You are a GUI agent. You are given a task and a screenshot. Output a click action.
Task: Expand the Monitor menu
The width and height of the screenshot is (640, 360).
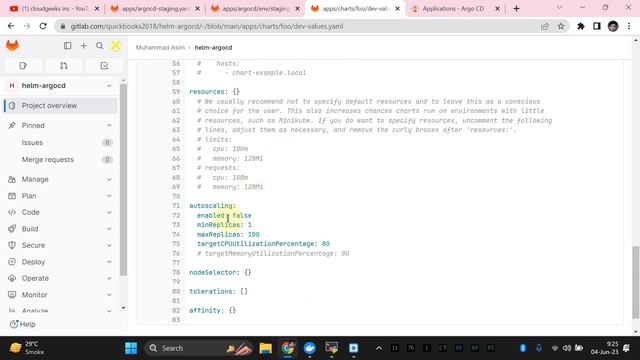(x=60, y=295)
